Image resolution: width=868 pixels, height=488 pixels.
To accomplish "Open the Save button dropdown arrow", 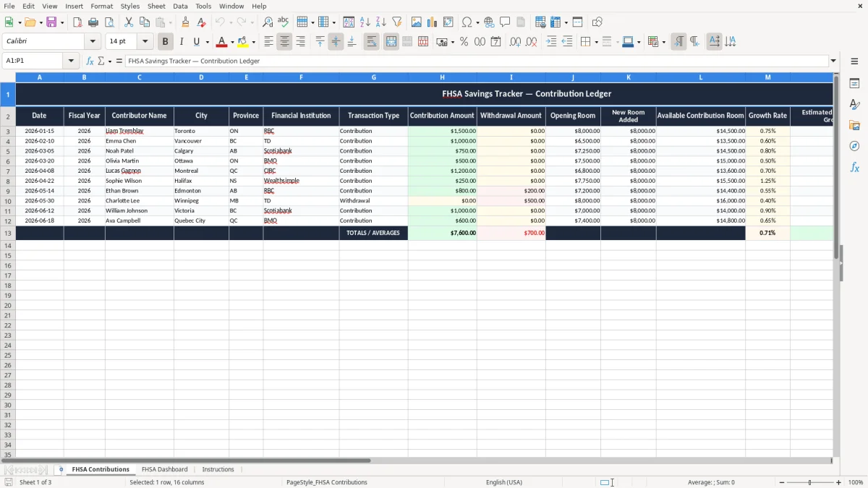I will point(62,22).
